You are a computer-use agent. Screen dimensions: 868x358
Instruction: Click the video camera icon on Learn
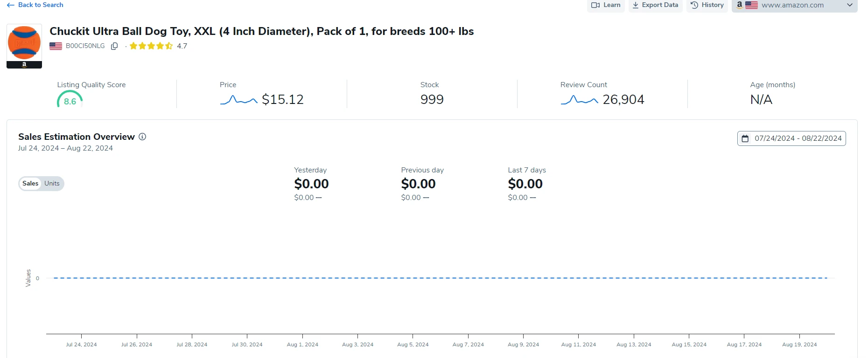(595, 5)
